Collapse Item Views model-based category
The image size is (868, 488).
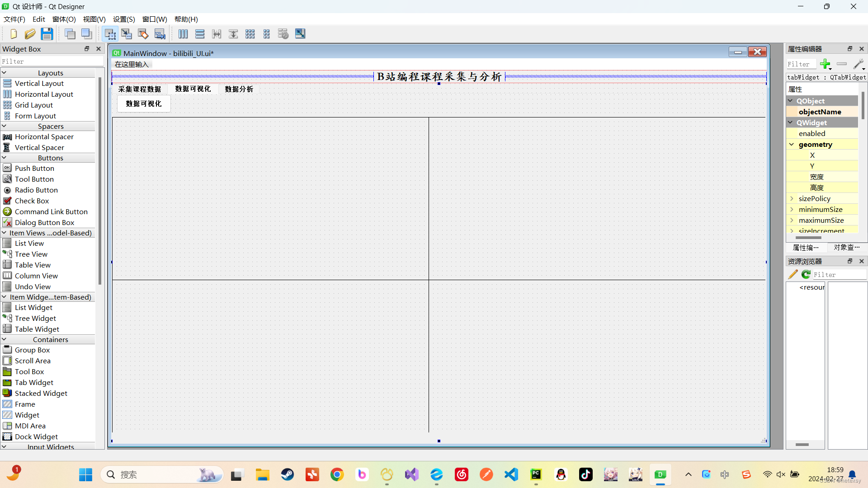4,233
